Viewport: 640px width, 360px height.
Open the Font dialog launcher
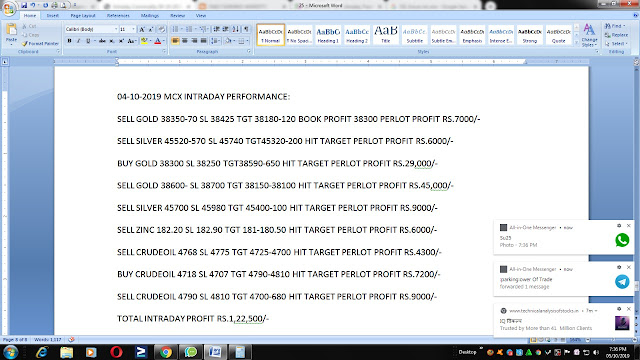164,52
